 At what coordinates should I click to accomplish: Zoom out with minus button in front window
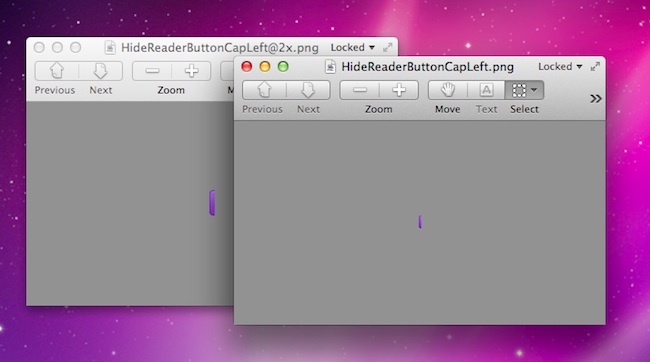tap(359, 90)
